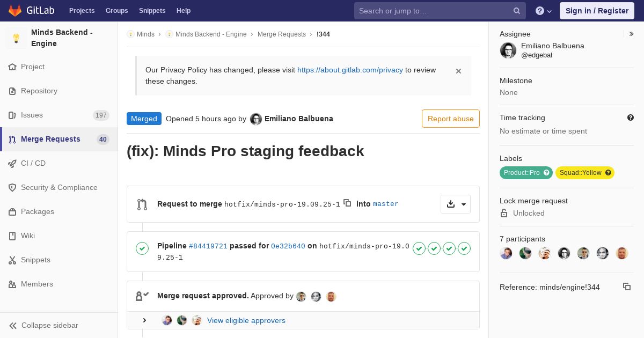The image size is (644, 338).
Task: Click the pipeline passed status icon
Action: coord(142,248)
